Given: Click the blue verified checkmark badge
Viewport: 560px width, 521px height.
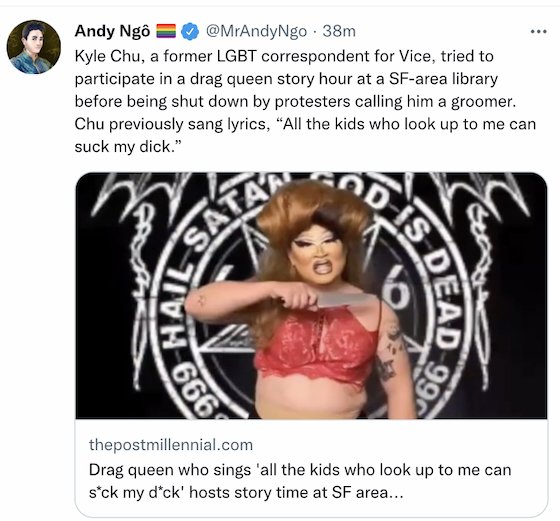Looking at the screenshot, I should 190,31.
